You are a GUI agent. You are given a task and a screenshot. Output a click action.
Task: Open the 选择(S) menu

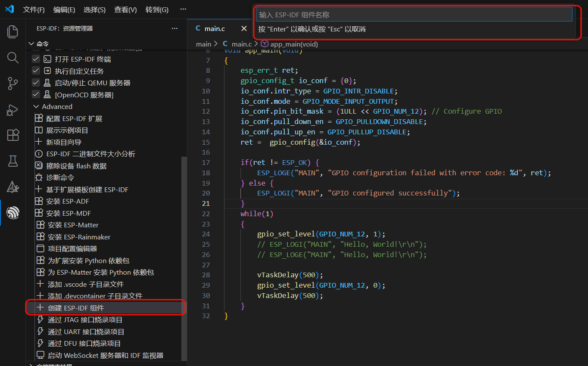95,9
